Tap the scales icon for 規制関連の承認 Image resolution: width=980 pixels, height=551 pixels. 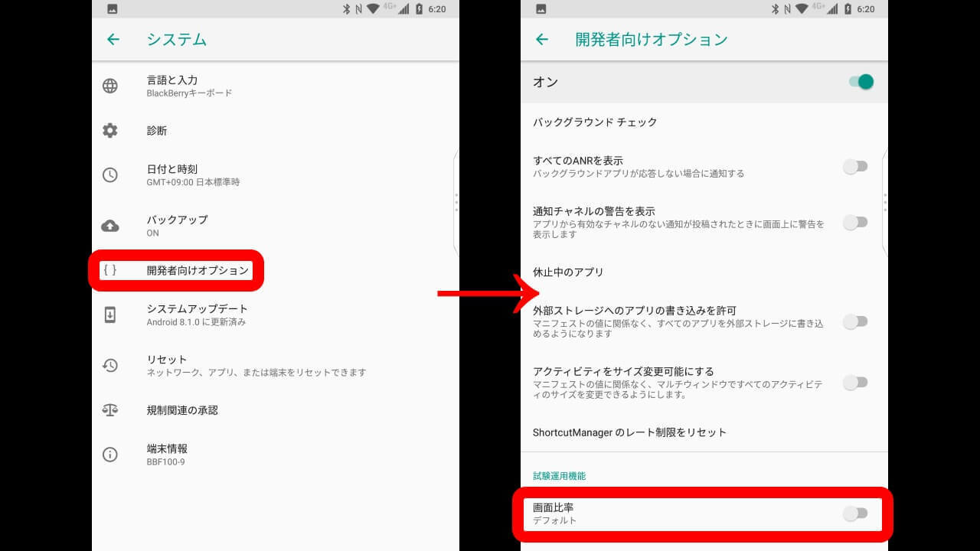(x=110, y=410)
